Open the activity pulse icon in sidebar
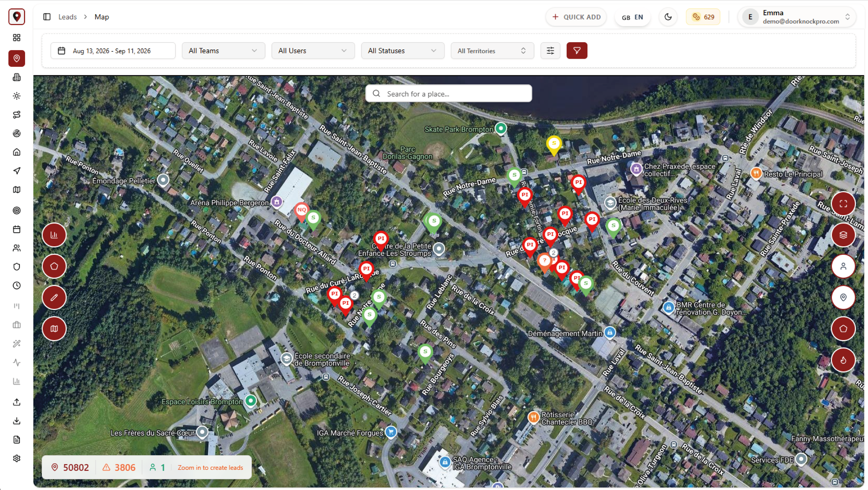 click(x=17, y=363)
